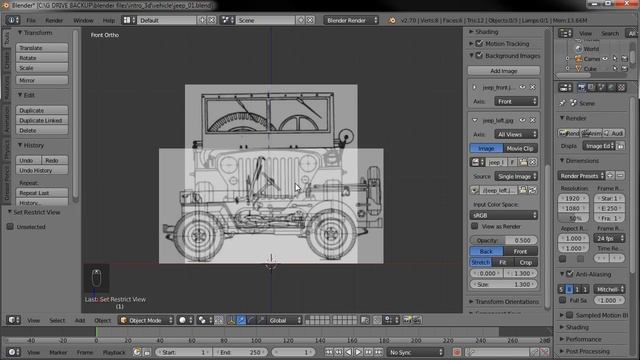The height and width of the screenshot is (360, 640).
Task: Toggle visibility eye of jeep_left.jpg image
Action: pyautogui.click(x=522, y=120)
